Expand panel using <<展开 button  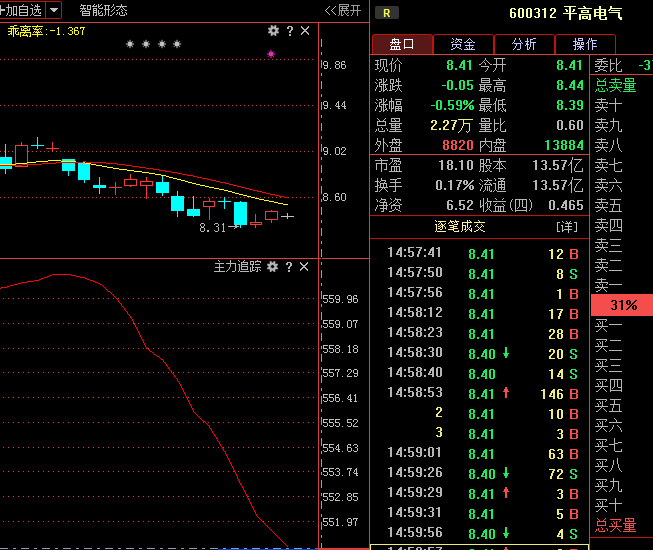(343, 10)
